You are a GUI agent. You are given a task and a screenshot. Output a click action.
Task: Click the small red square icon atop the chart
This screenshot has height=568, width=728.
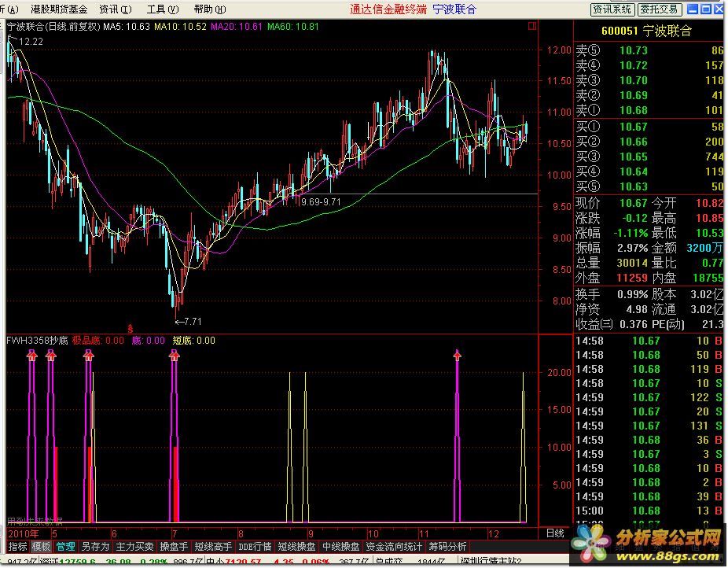tap(532, 27)
